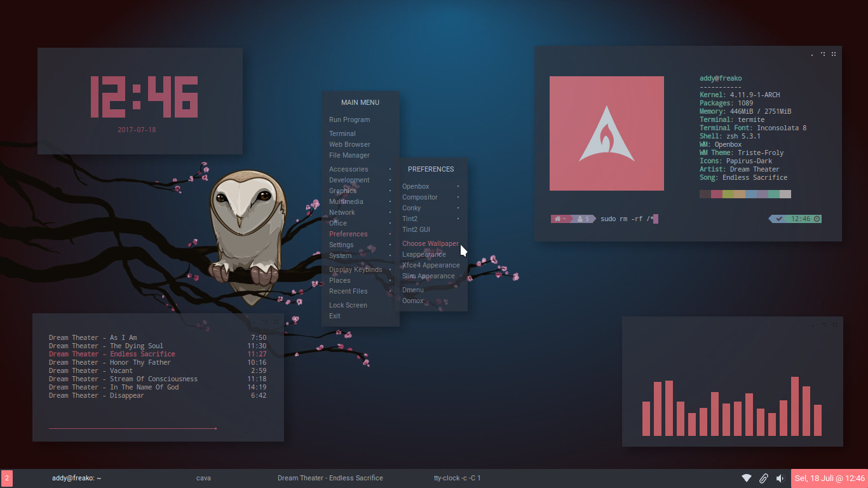Click the music player progress bar
This screenshot has width=868, height=488.
pos(133,428)
